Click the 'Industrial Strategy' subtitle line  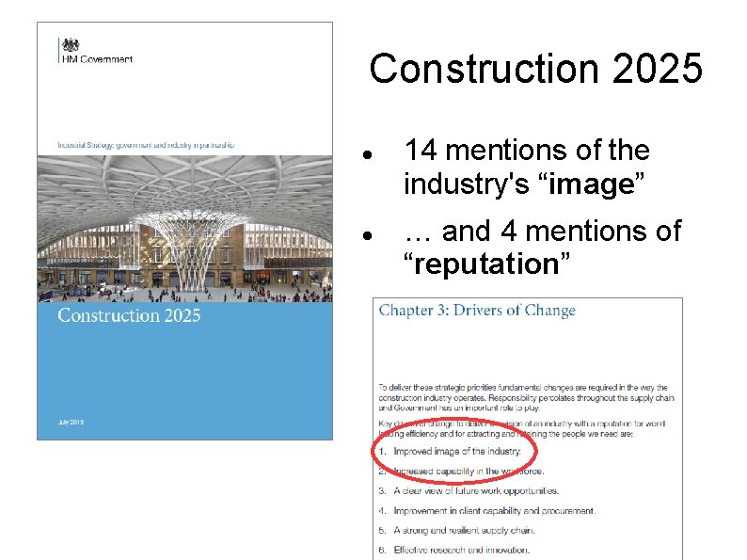[146, 145]
